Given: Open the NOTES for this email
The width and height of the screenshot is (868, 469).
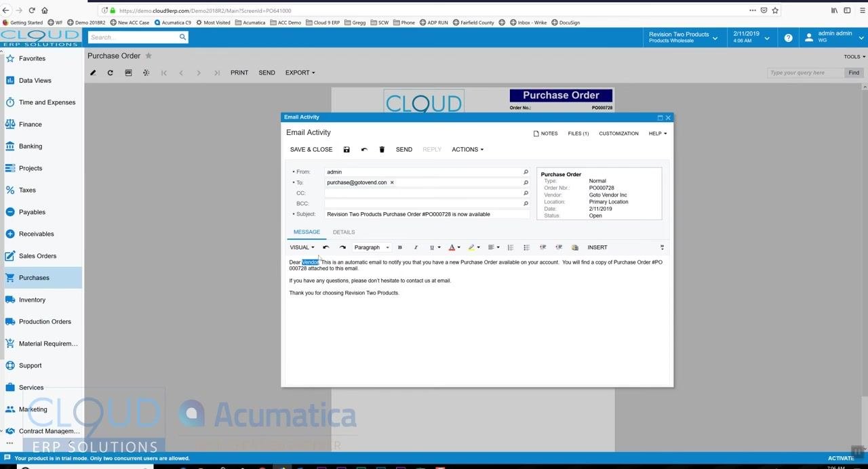Looking at the screenshot, I should (546, 134).
